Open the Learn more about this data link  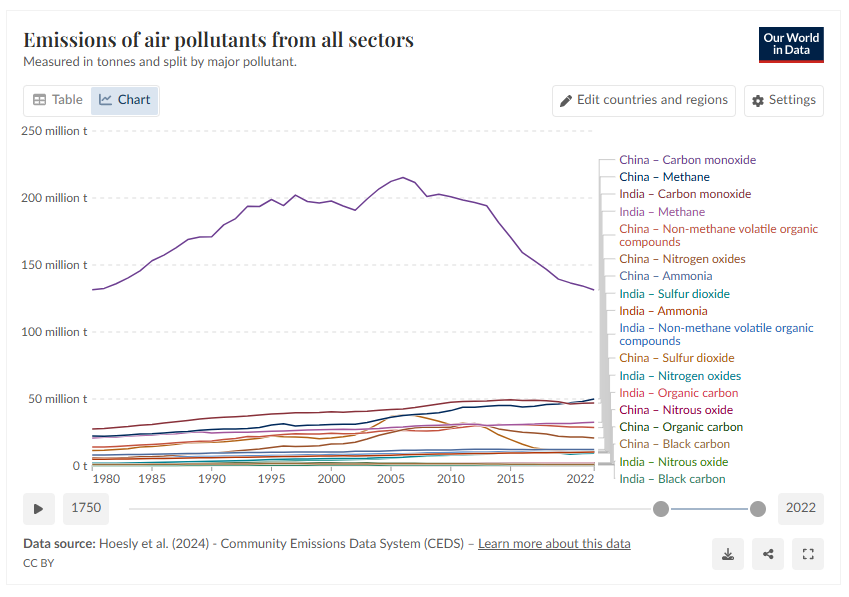(554, 544)
